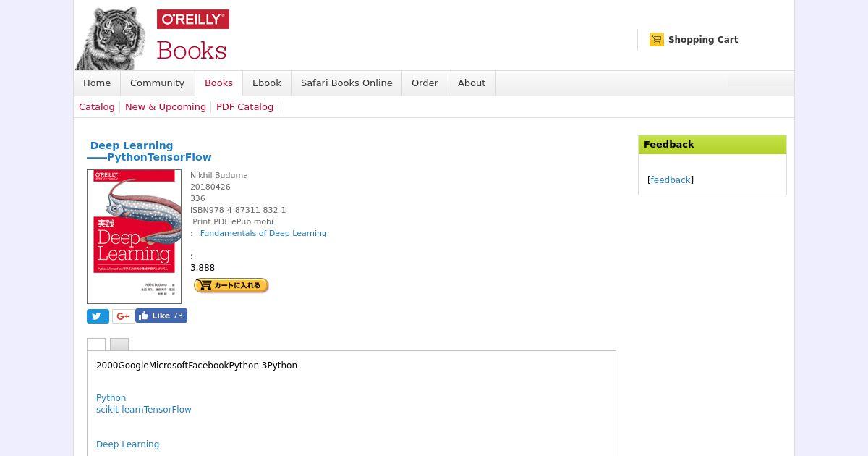868x456 pixels.
Task: Share the book on Twitter
Action: (x=98, y=316)
